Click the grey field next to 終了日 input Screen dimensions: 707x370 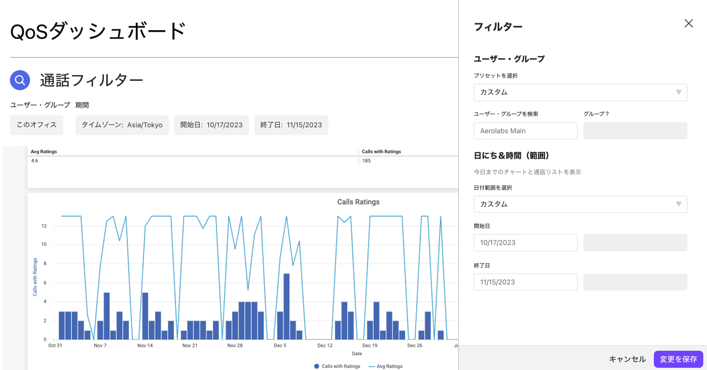(x=635, y=282)
